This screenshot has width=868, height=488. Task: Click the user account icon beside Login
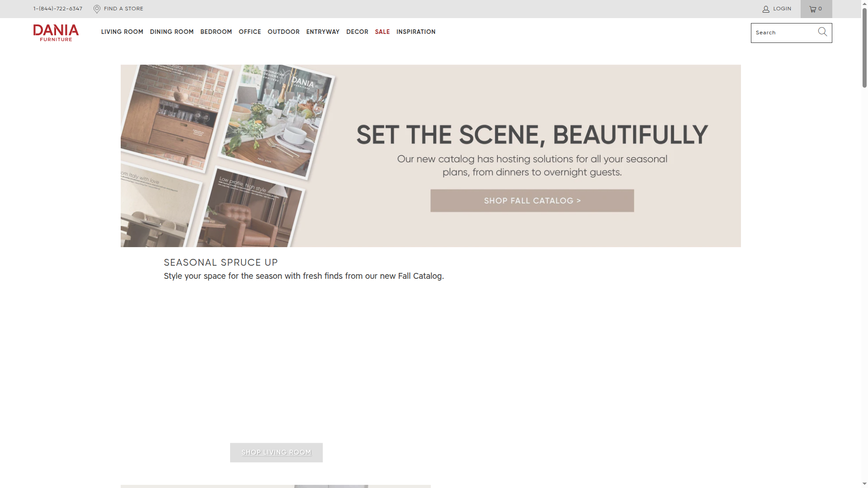(765, 9)
